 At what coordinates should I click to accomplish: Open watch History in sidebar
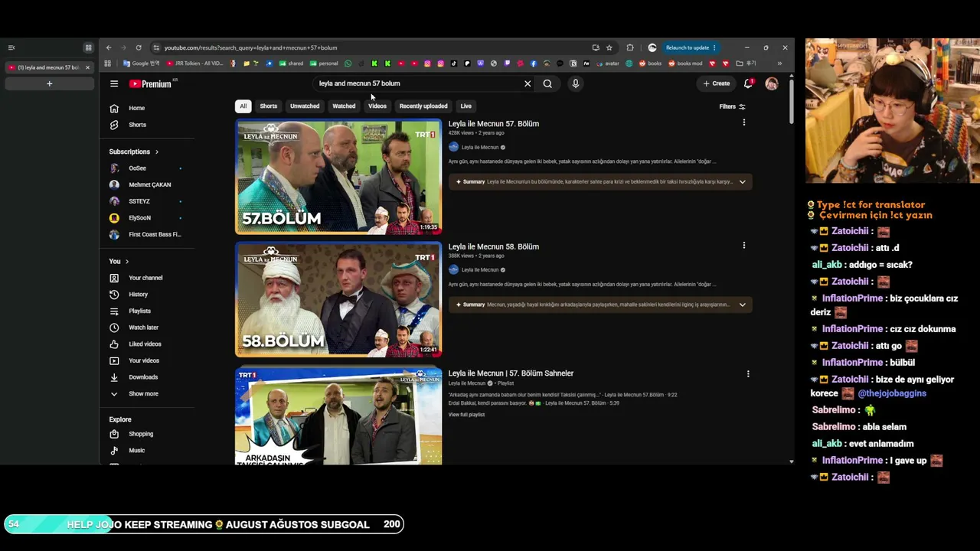145,295
